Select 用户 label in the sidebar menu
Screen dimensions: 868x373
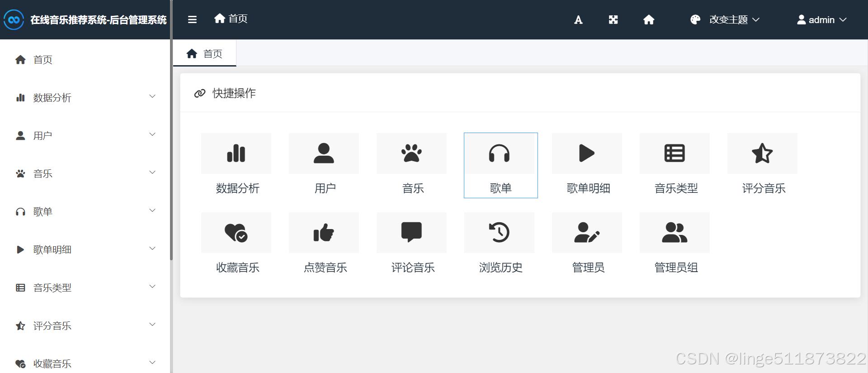click(x=42, y=136)
